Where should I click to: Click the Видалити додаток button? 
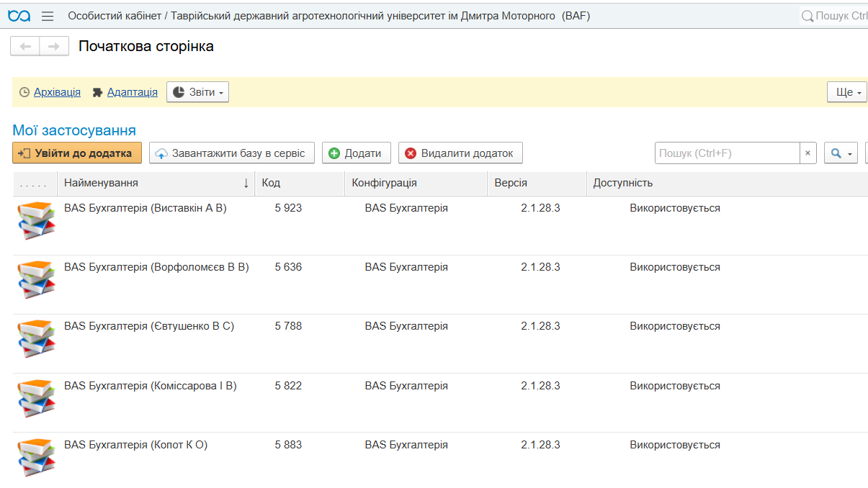[x=460, y=153]
